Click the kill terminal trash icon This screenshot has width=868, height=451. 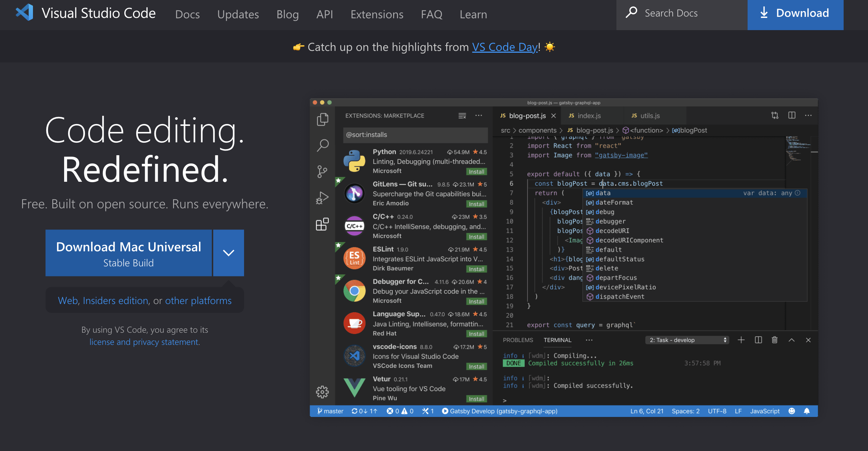[774, 340]
